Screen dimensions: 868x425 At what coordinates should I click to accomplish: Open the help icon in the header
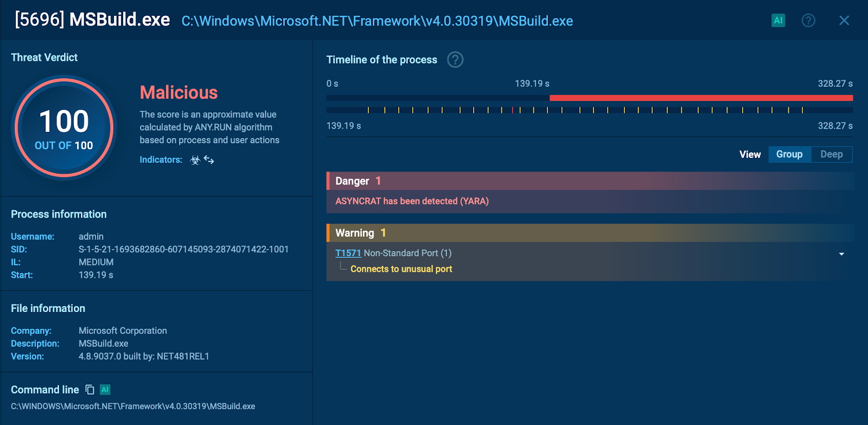click(x=808, y=21)
